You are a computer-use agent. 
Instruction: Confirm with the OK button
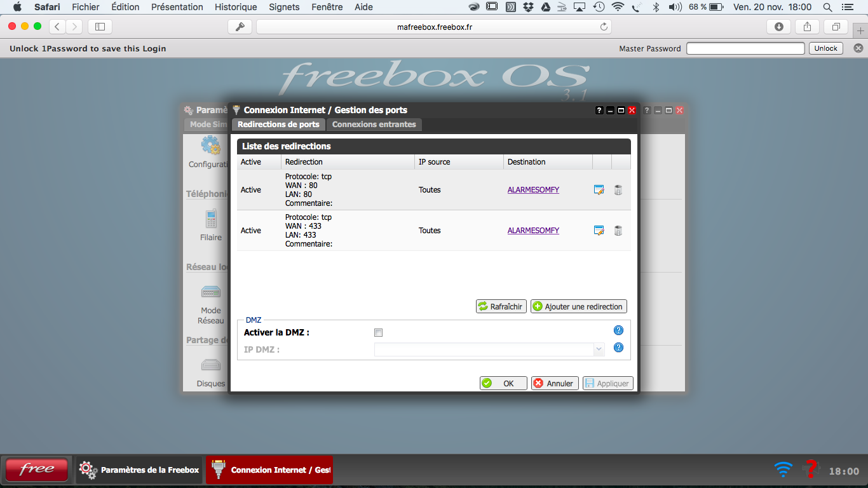[503, 383]
